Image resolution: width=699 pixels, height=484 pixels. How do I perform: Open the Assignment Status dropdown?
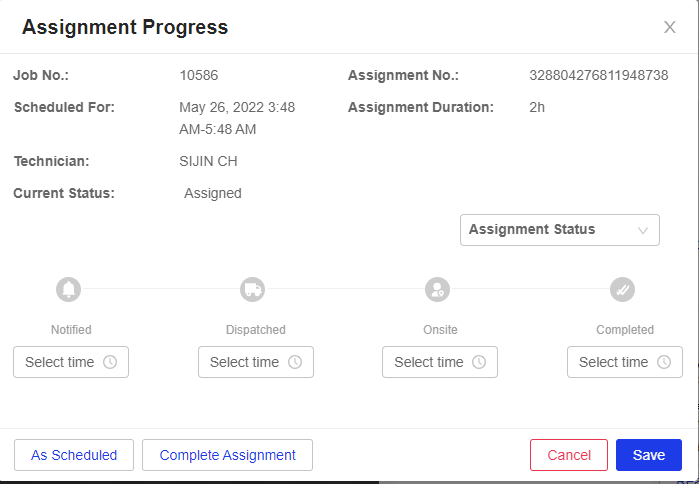pos(560,230)
